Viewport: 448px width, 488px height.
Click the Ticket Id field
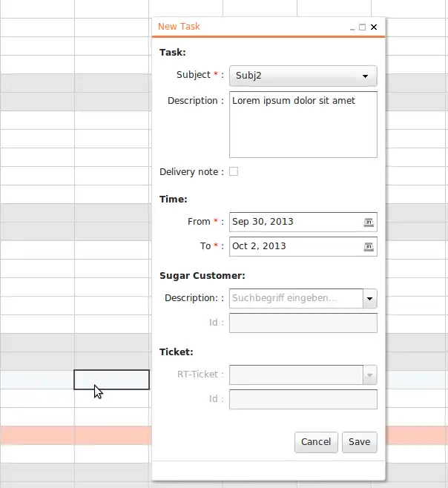303,400
